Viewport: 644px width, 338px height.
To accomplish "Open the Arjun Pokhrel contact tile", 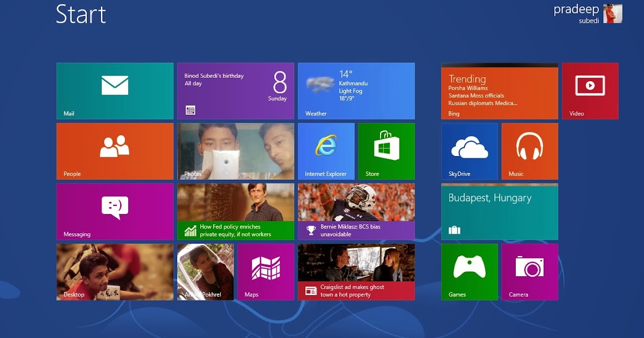I will pyautogui.click(x=206, y=272).
